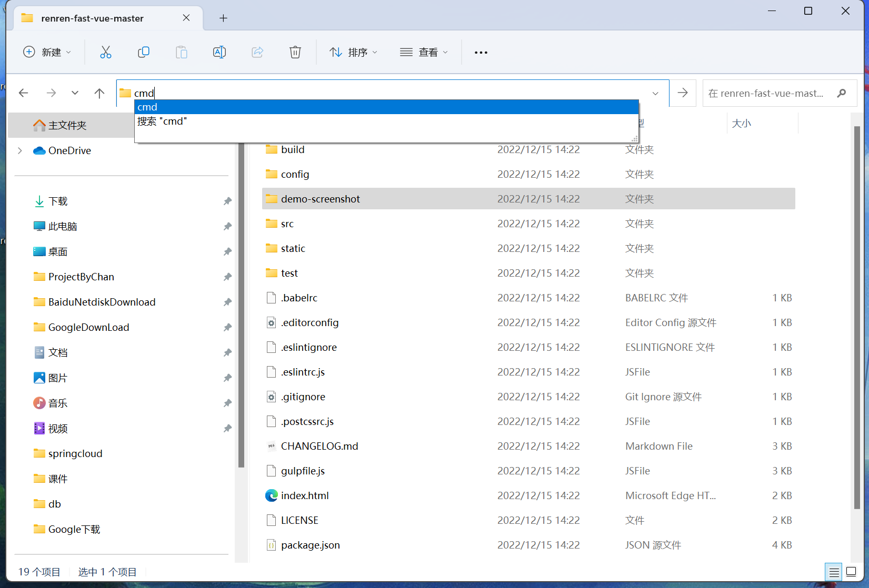Open recent locations chevron dropdown
This screenshot has height=588, width=869.
(75, 93)
